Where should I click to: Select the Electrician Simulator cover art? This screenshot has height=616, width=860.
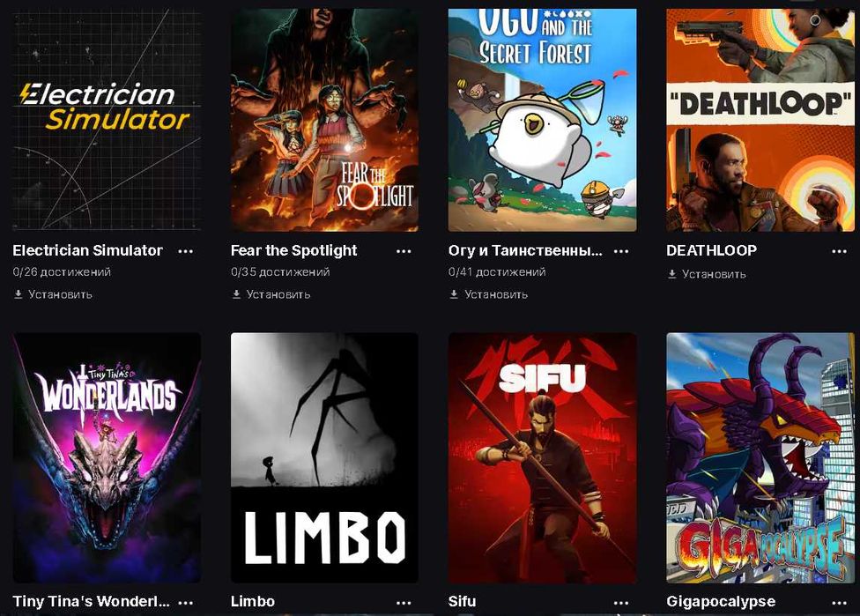pyautogui.click(x=107, y=120)
